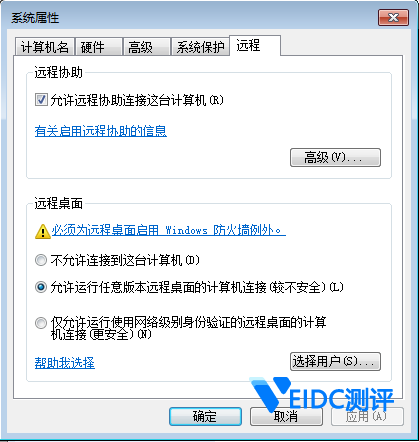Image resolution: width=419 pixels, height=442 pixels.
Task: Close the 系统属性 dialog window
Action: [x=393, y=18]
